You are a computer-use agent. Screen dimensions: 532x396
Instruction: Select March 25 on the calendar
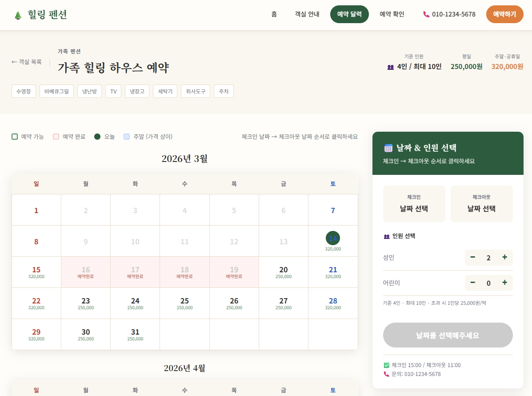184,303
